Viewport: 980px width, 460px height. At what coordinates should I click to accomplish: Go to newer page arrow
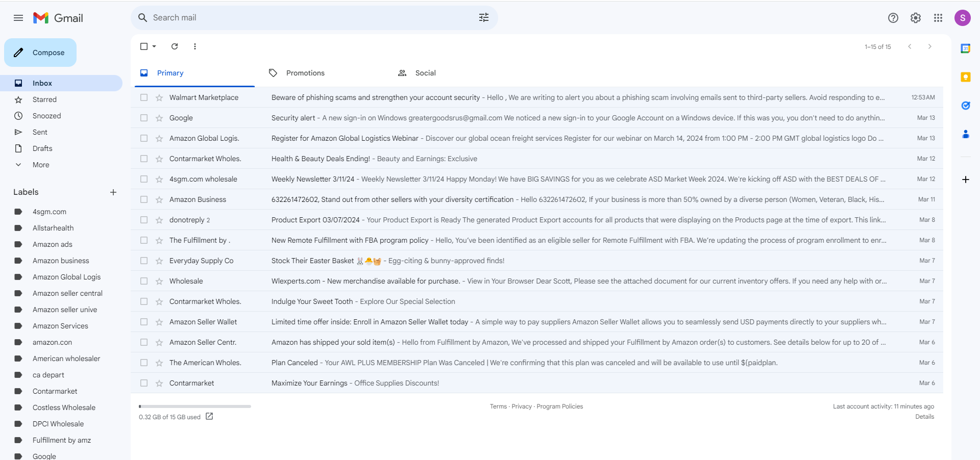(x=910, y=46)
